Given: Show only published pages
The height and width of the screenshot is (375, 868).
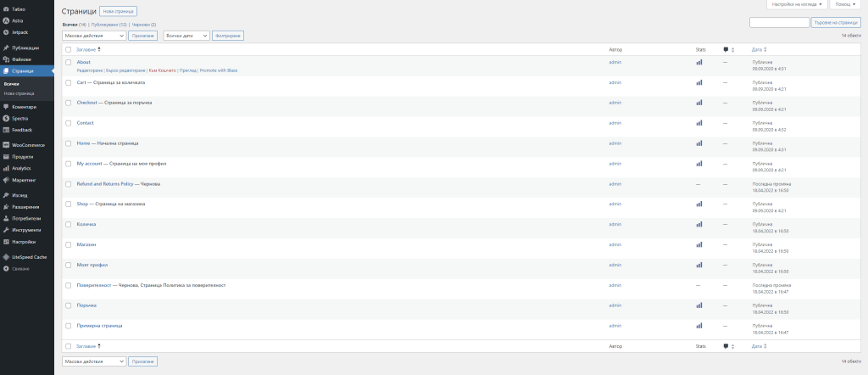Looking at the screenshot, I should [x=109, y=25].
